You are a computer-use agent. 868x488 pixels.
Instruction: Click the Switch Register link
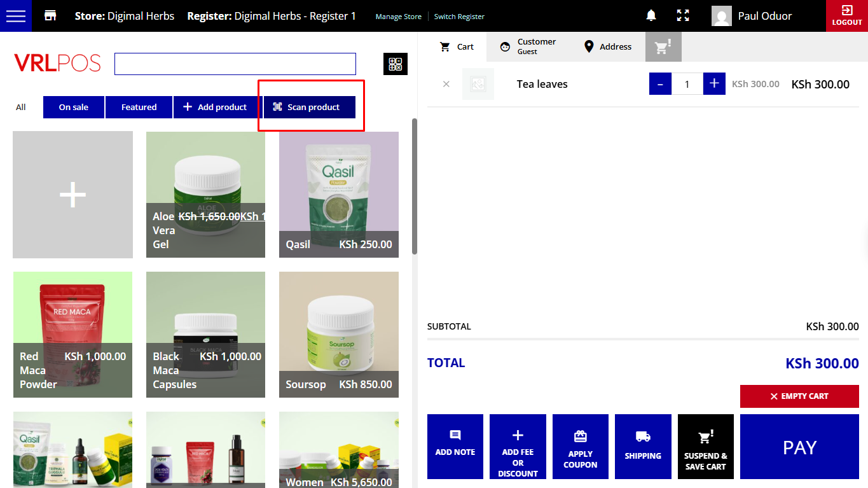point(459,17)
